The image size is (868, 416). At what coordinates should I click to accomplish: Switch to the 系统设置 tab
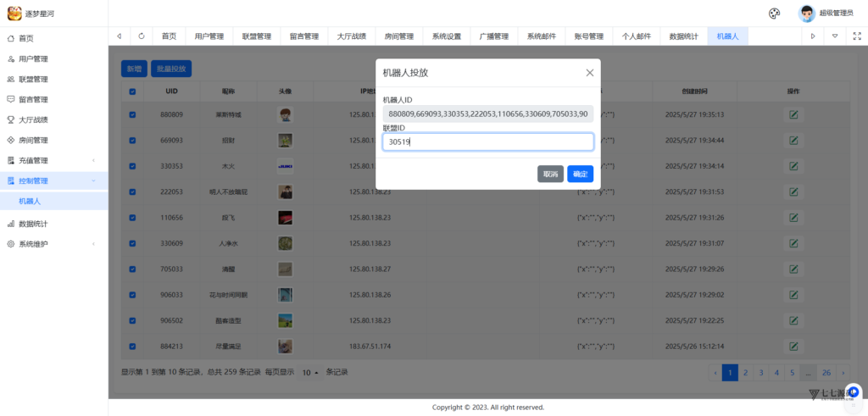(x=447, y=36)
